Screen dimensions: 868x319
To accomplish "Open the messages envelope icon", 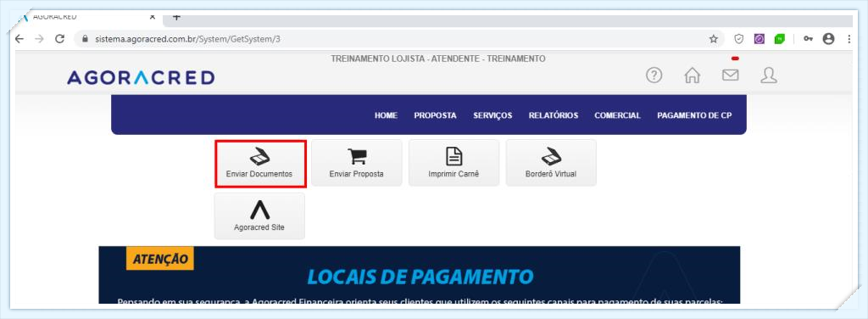I will point(730,75).
